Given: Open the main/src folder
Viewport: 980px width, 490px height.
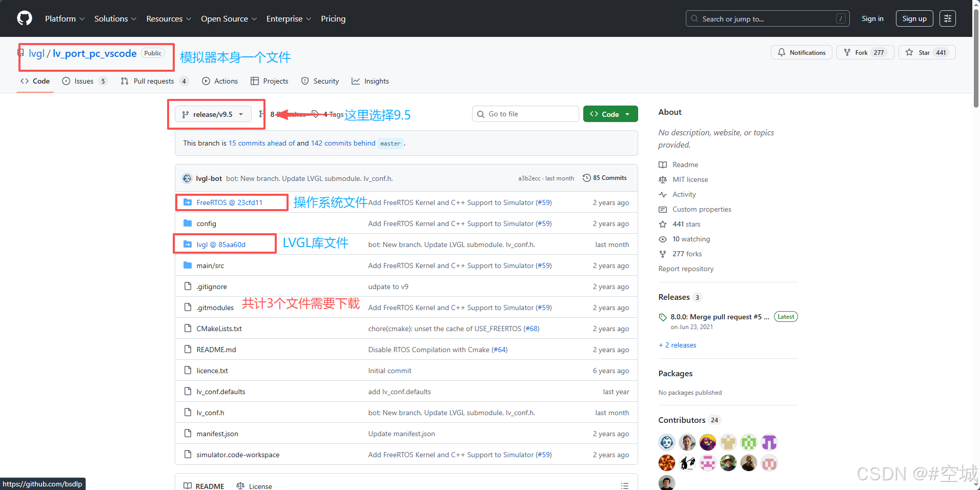Looking at the screenshot, I should tap(210, 266).
